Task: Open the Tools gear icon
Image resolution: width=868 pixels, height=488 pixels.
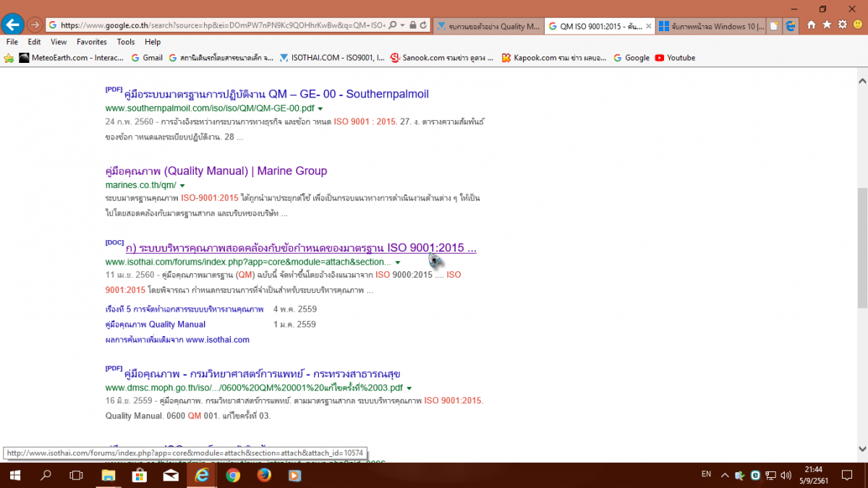Action: [843, 25]
